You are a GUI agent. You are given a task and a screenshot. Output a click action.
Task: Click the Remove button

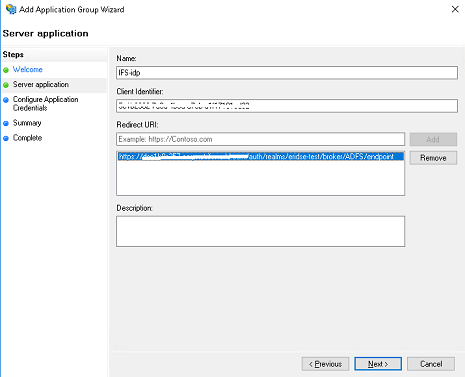(433, 158)
